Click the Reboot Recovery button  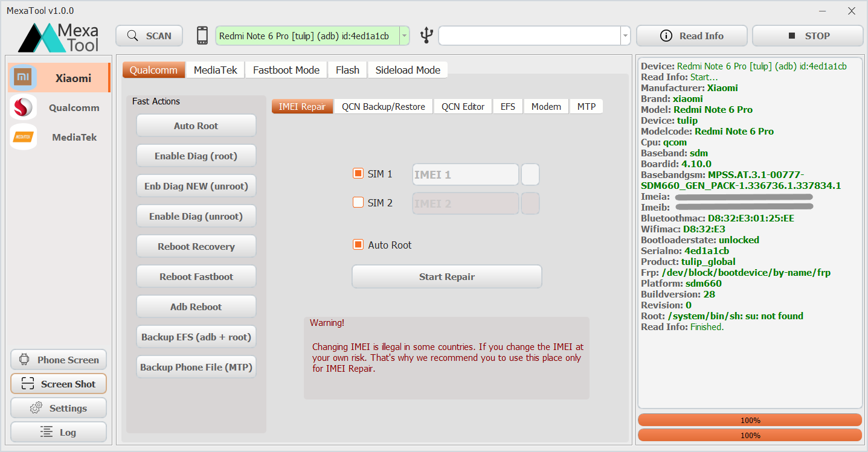coord(196,246)
